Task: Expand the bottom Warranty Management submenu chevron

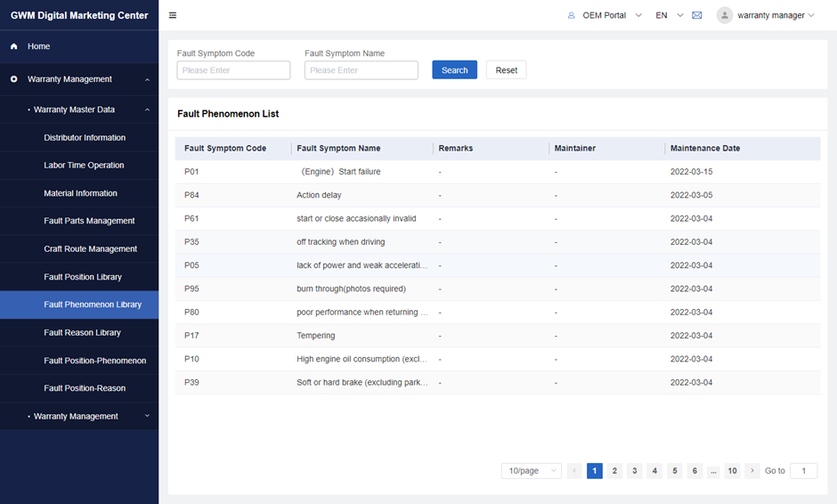Action: click(147, 416)
